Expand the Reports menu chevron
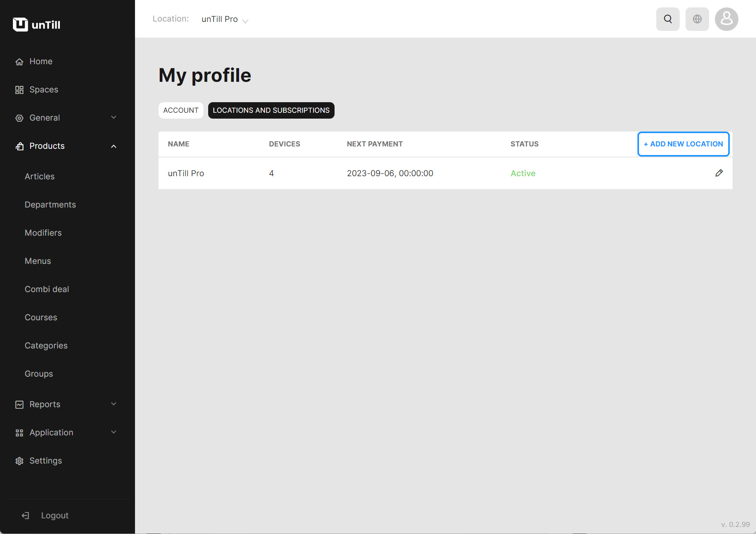756x534 pixels. pyautogui.click(x=113, y=404)
